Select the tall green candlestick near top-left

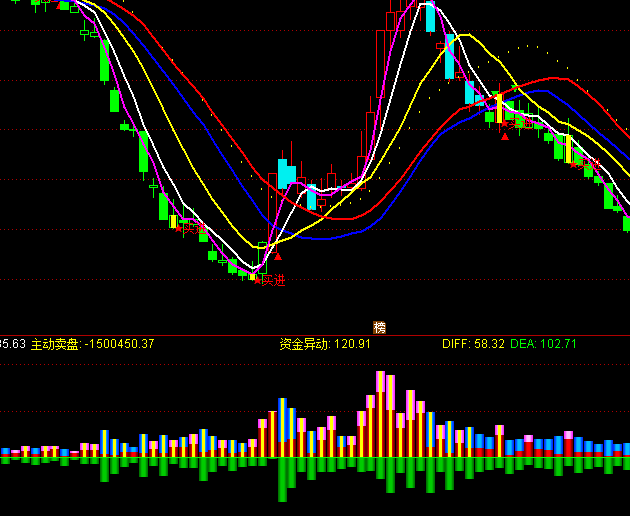[104, 62]
